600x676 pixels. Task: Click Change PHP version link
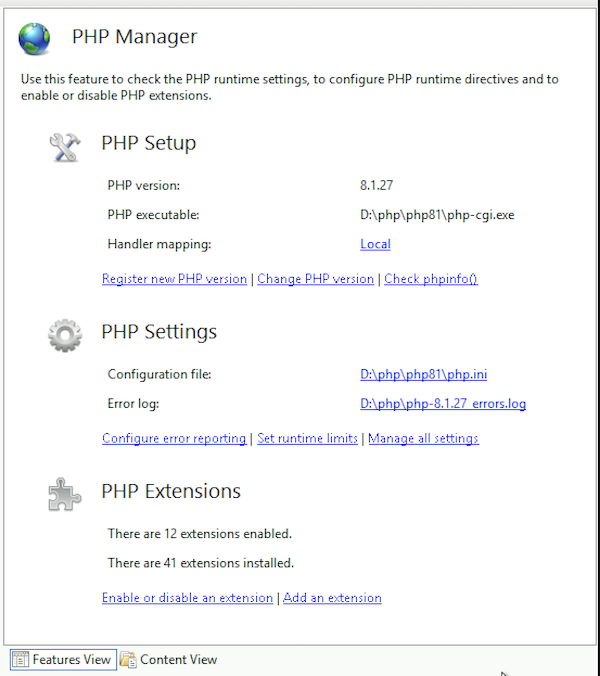click(315, 279)
